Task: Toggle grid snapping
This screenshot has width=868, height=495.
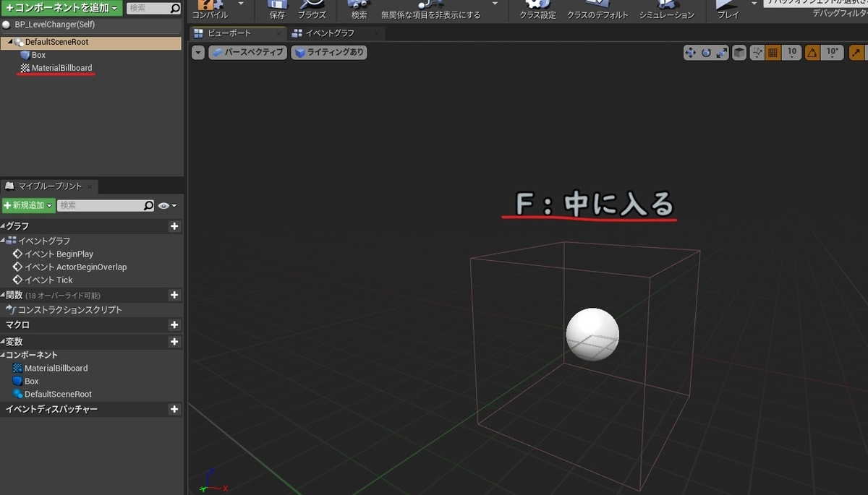Action: [773, 53]
